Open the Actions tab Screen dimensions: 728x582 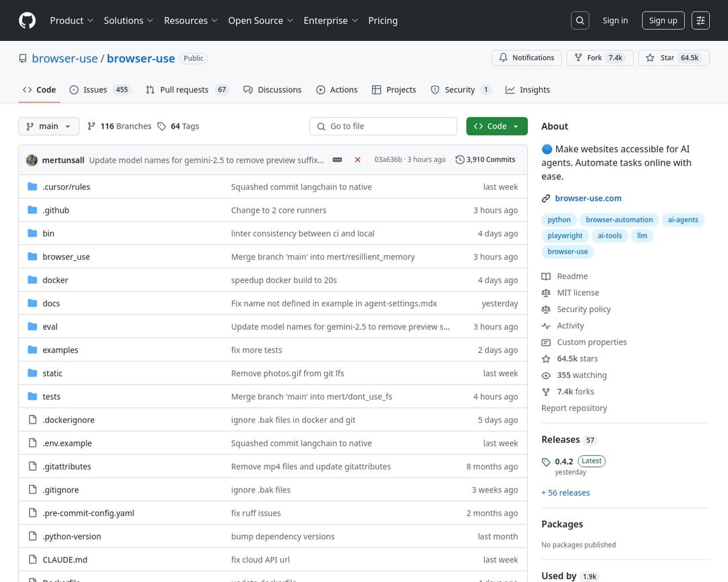tap(337, 90)
